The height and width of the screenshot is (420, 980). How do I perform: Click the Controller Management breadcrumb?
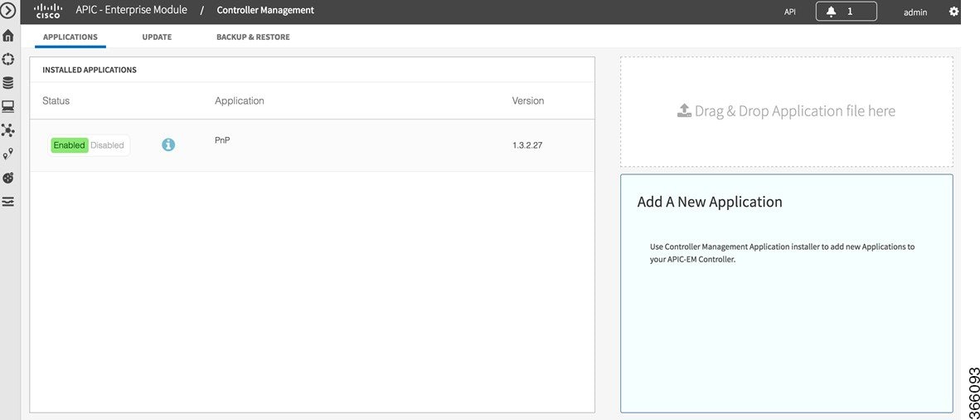coord(265,10)
